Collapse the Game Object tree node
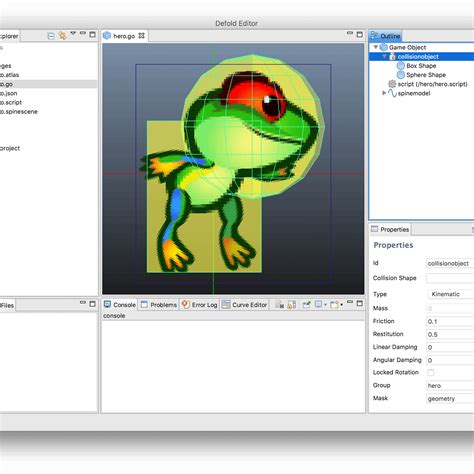Viewport: 474px width, 474px height. click(x=376, y=47)
